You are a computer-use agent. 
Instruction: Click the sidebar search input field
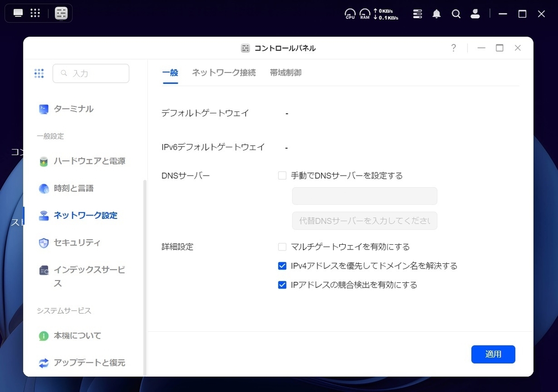91,73
